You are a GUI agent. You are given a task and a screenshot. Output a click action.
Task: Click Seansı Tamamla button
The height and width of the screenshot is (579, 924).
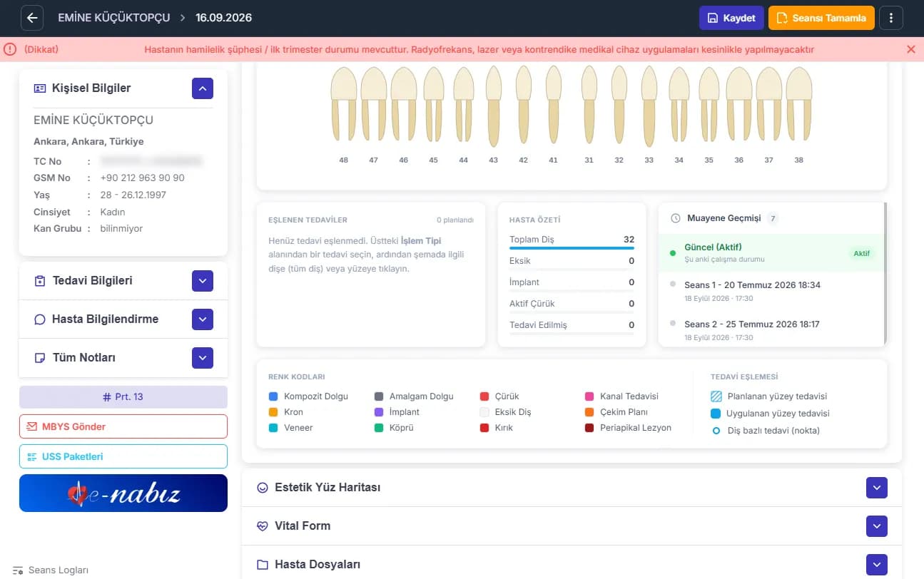[821, 18]
